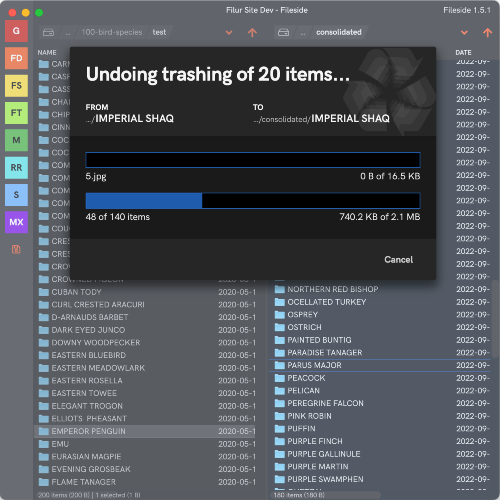500x500 pixels.
Task: Click the right pane drive icon
Action: pyautogui.click(x=284, y=32)
